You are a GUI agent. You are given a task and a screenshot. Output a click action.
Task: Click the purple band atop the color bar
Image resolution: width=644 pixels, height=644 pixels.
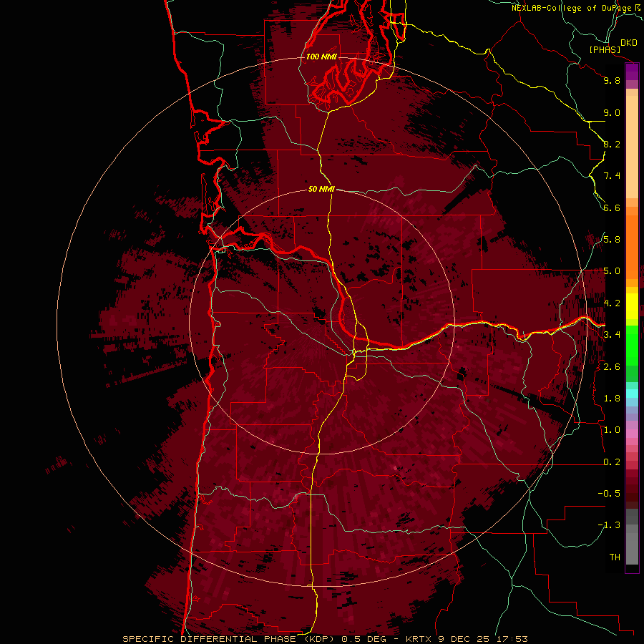(x=632, y=72)
